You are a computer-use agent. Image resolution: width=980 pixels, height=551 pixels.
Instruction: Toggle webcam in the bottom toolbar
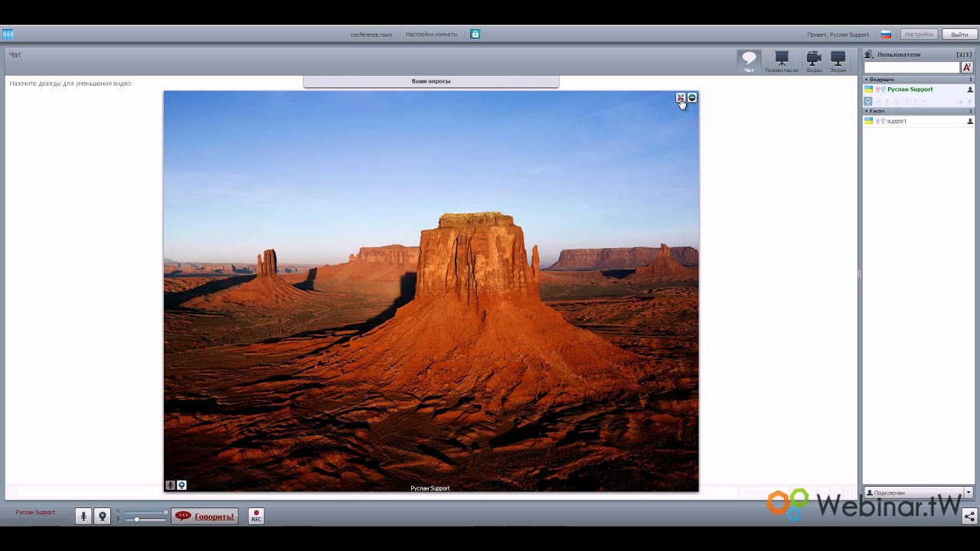[102, 517]
